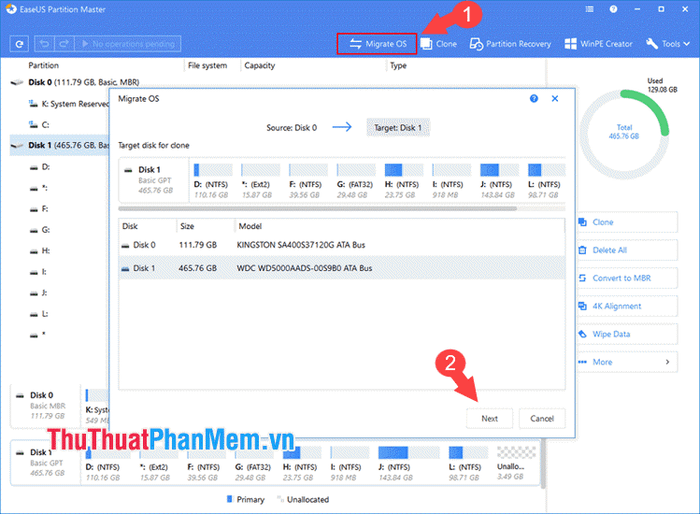This screenshot has width=700, height=514.
Task: Click D: (NTFS) partition in target disk map
Action: pyautogui.click(x=213, y=180)
